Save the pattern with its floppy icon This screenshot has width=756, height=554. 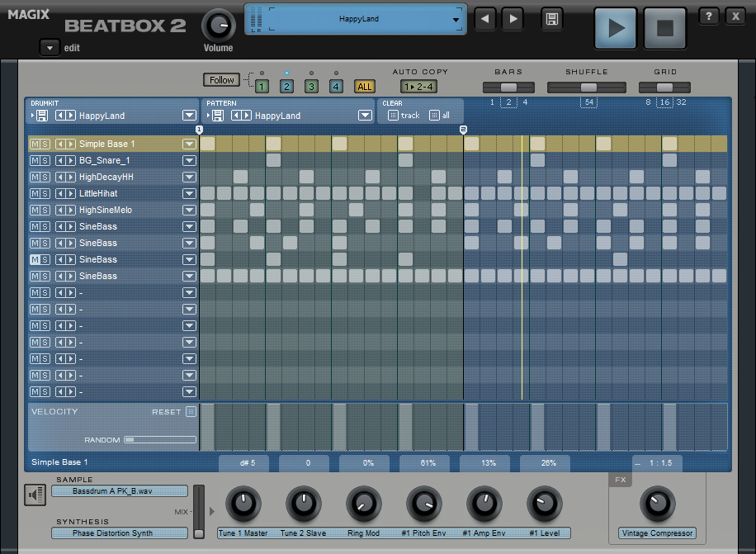point(218,116)
